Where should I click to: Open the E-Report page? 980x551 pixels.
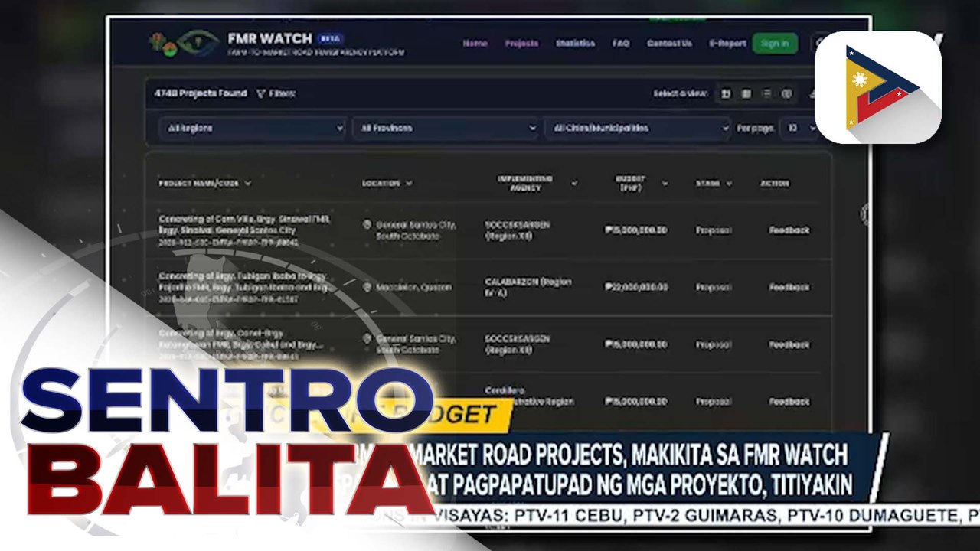click(x=727, y=44)
